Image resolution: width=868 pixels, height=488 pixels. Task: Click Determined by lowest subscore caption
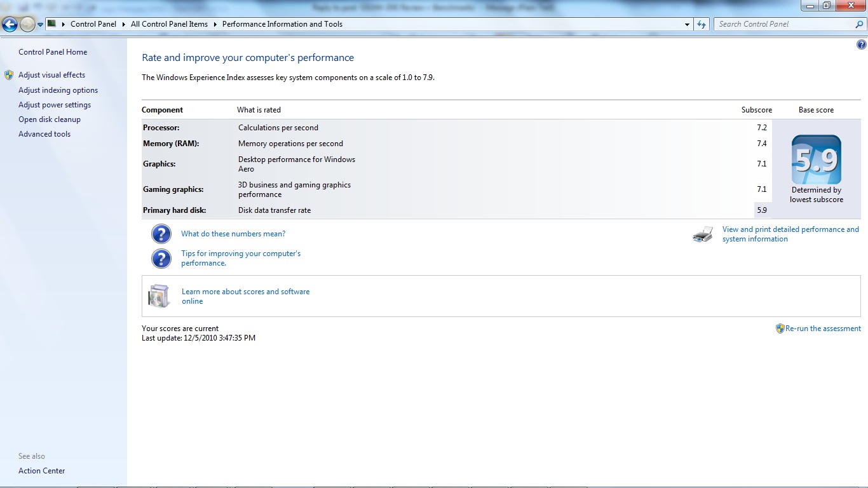tap(817, 194)
